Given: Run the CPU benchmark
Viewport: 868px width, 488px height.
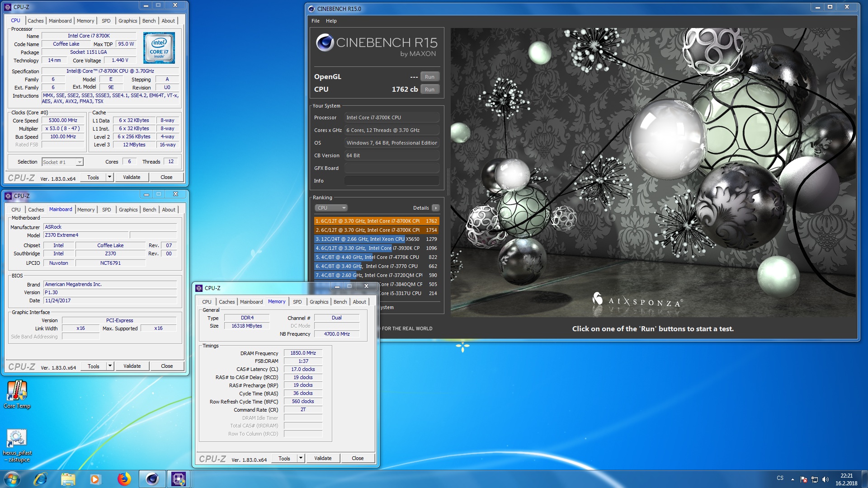Looking at the screenshot, I should (429, 89).
